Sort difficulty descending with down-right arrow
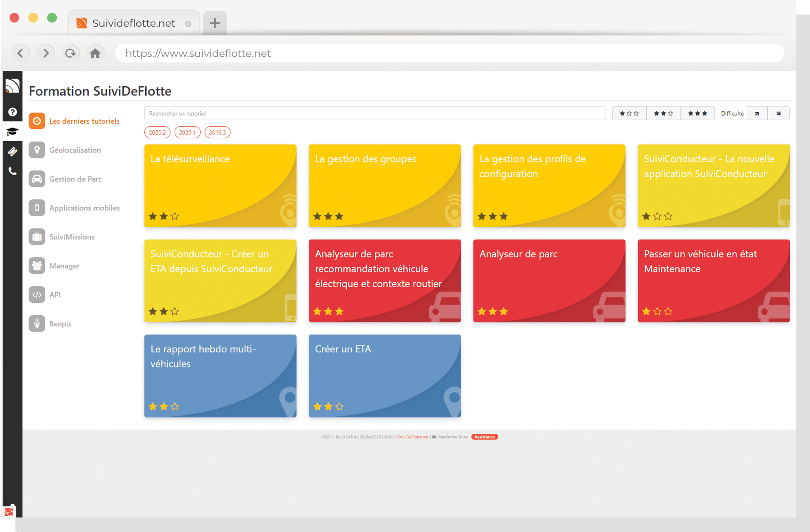The width and height of the screenshot is (810, 532). pyautogui.click(x=778, y=114)
